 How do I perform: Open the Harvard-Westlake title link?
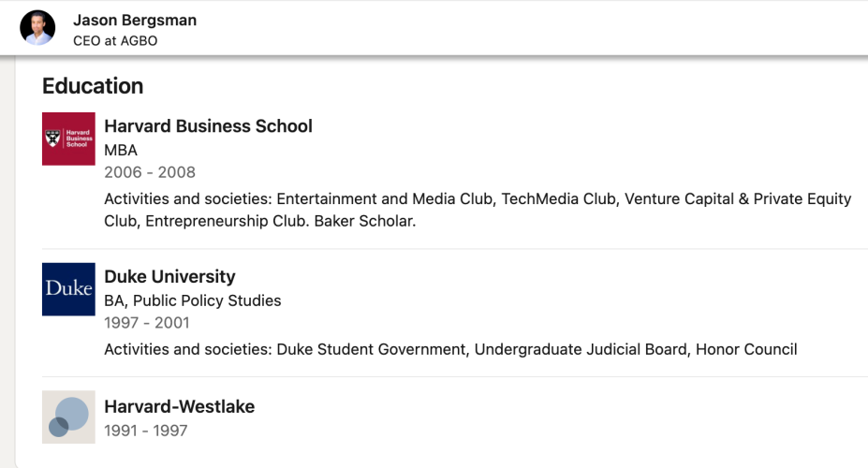180,406
